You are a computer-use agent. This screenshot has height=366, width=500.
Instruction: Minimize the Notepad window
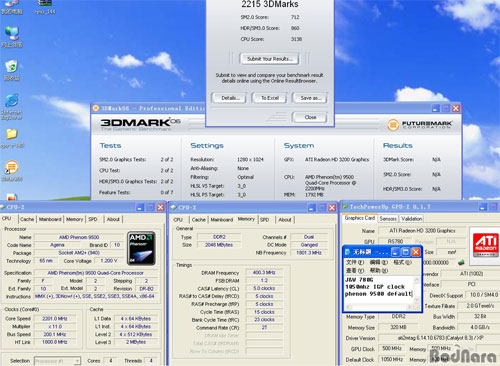(x=395, y=252)
